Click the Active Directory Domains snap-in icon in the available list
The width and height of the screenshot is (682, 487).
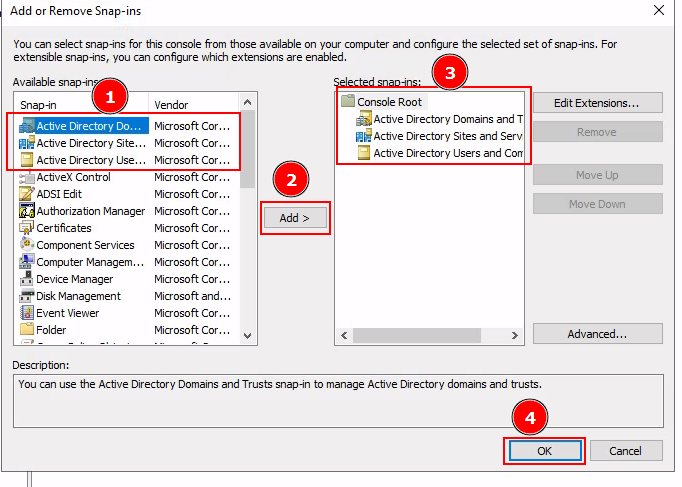coord(27,126)
